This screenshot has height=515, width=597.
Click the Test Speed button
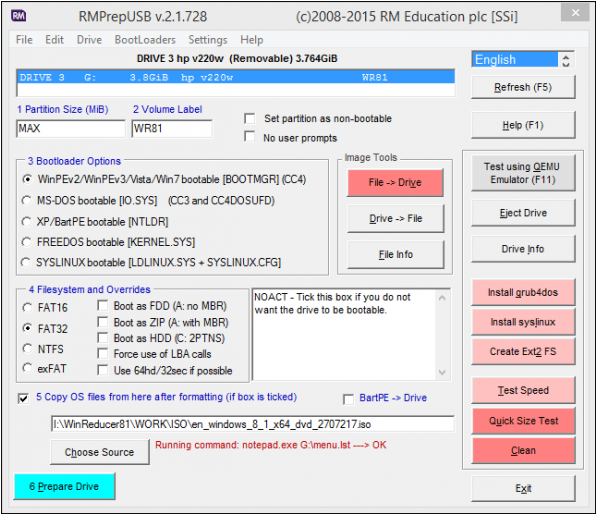click(523, 390)
